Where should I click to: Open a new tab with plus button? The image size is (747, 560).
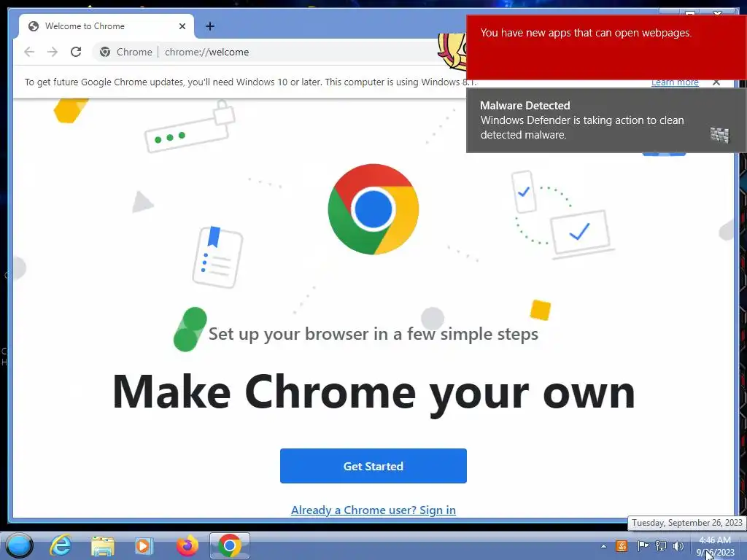pos(210,26)
